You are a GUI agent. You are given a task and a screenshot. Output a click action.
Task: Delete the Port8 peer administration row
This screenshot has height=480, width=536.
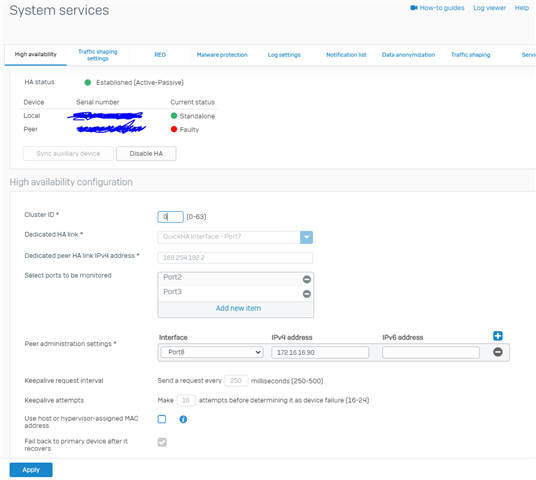pos(498,352)
